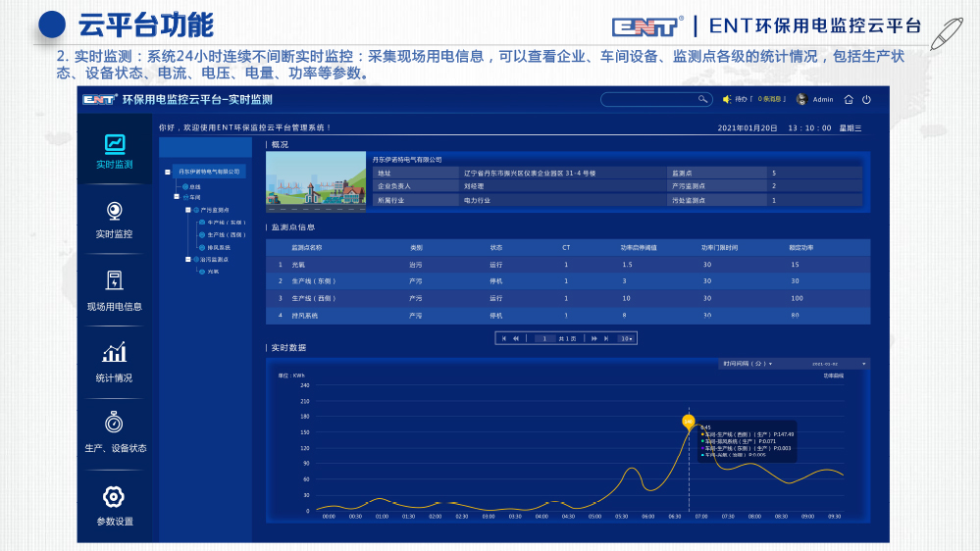
Task: Open the 时间间隔（分） dropdown
Action: point(748,364)
